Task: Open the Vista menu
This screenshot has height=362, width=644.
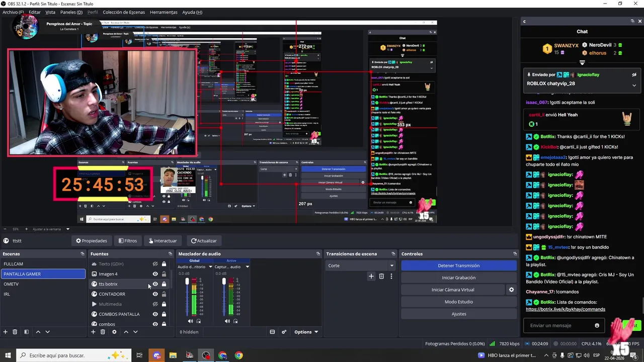Action: tap(50, 12)
